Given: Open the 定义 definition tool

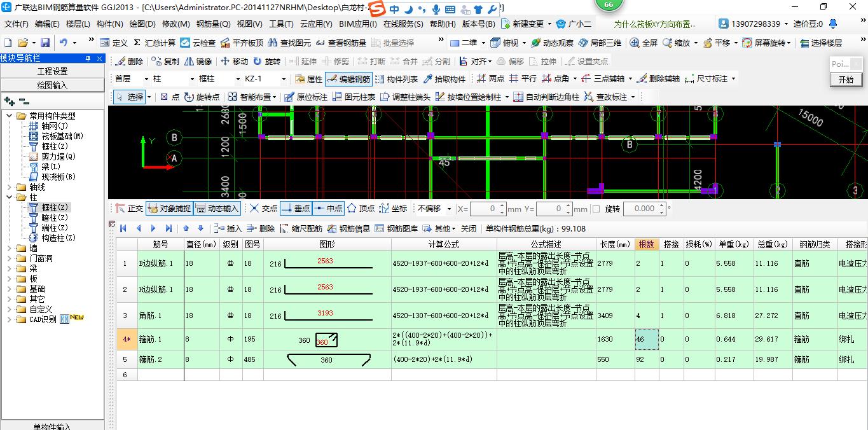Looking at the screenshot, I should [x=114, y=43].
